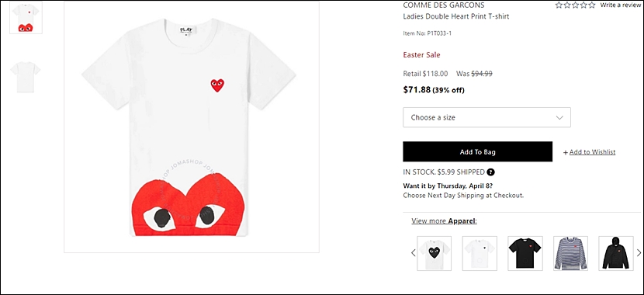Screen dimensions: 644x295
Task: Click next arrow in apparel carousel
Action: [x=639, y=252]
